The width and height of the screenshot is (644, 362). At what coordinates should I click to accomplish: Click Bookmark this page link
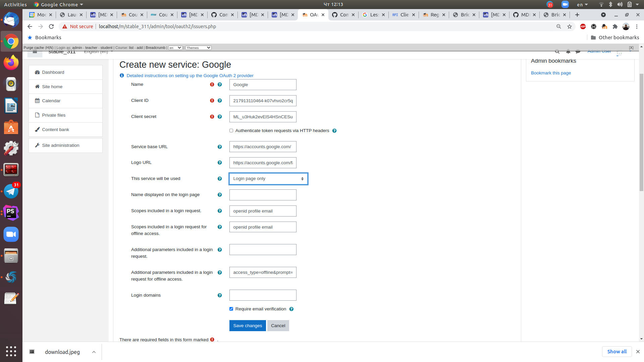pos(551,73)
